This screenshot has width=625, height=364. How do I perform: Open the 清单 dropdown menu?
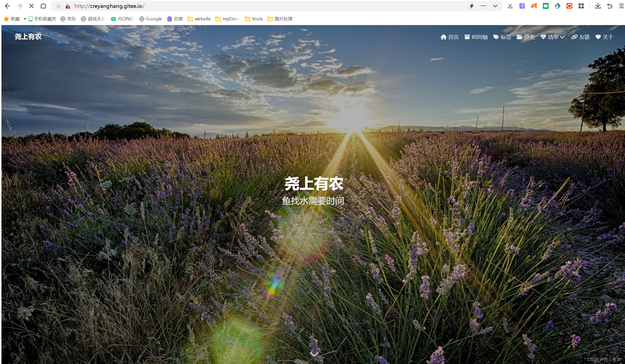[x=553, y=37]
